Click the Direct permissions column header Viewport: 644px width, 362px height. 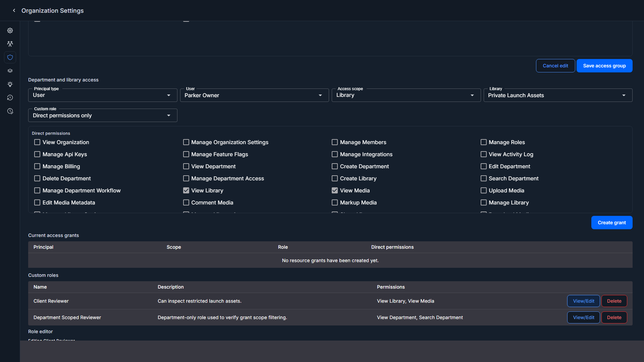pos(392,247)
